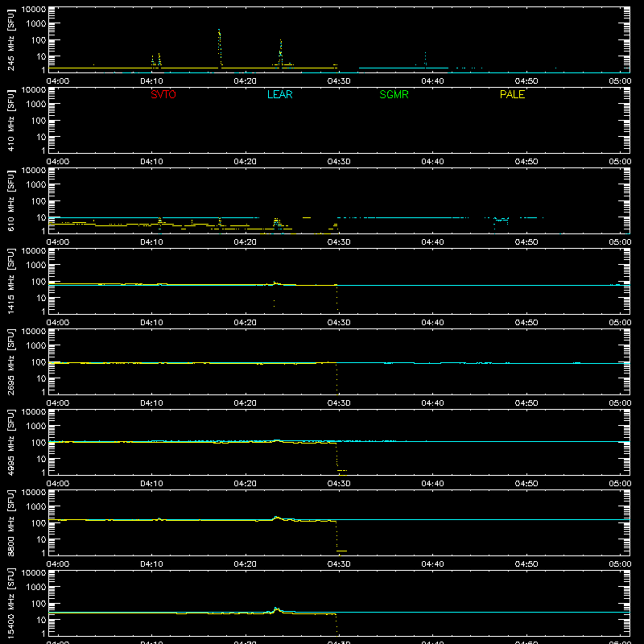Click the isolated cyan 245 MHz spike near 04:39
The height and width of the screenshot is (644, 644).
pyautogui.click(x=425, y=59)
